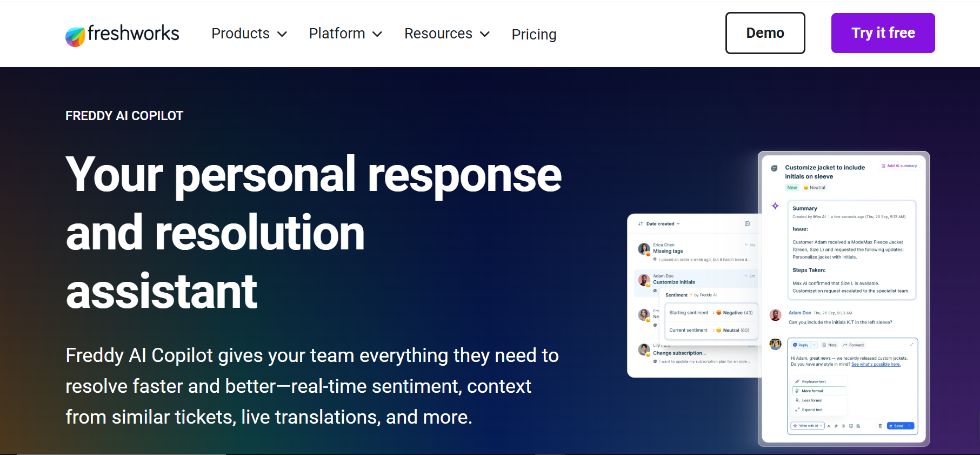The width and height of the screenshot is (980, 455).
Task: Go to the Pricing page
Action: tap(534, 34)
